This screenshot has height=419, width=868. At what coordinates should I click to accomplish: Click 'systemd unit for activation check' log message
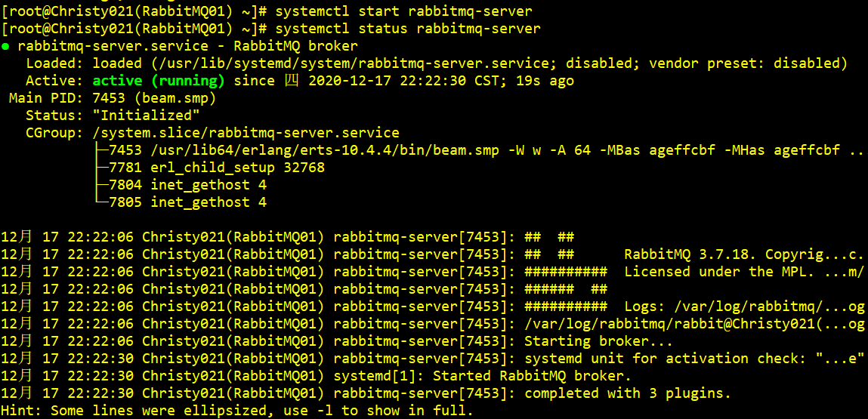pyautogui.click(x=665, y=359)
